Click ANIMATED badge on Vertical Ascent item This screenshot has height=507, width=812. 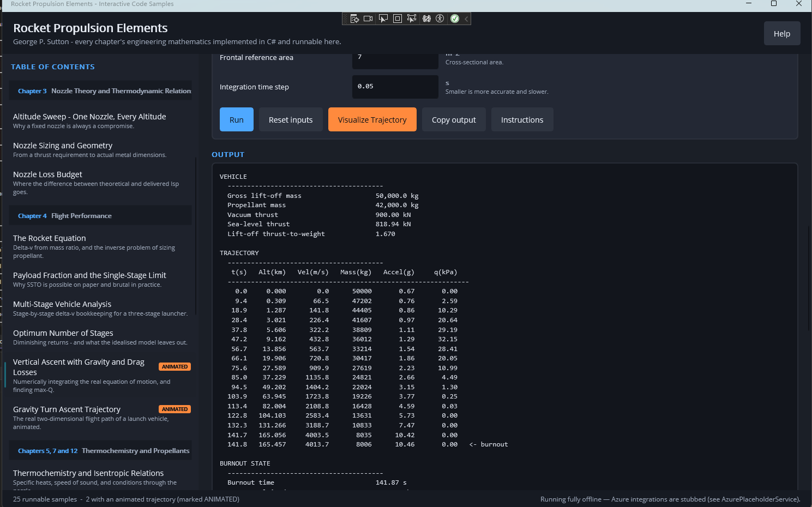coord(175,367)
